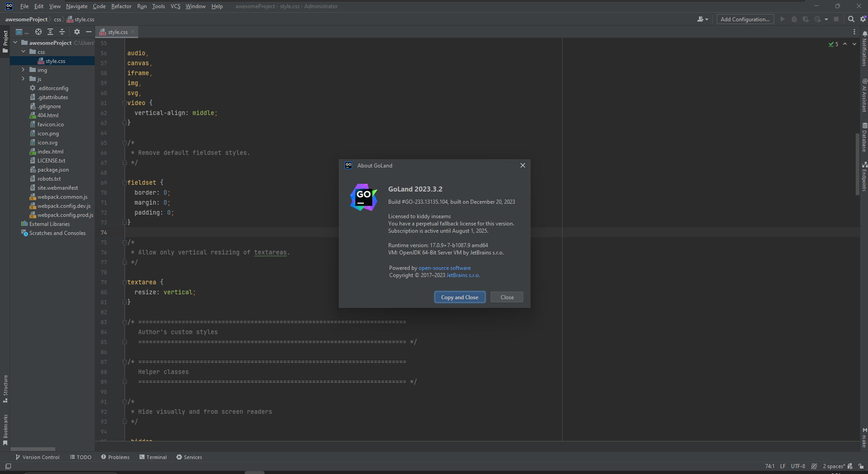
Task: Click the Select Opened File crosshair icon
Action: click(39, 32)
